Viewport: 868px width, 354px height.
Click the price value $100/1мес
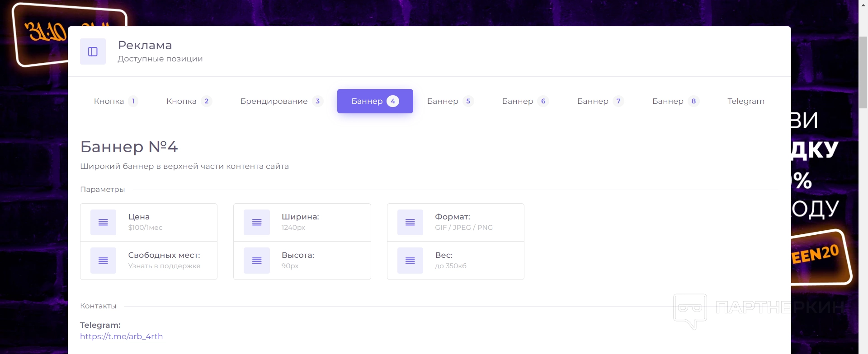tap(145, 228)
